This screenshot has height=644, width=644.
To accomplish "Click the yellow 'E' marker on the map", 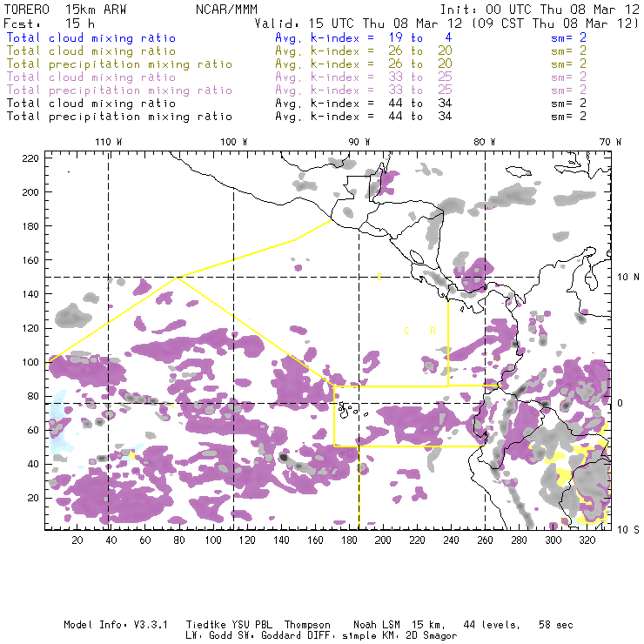I will (x=380, y=278).
